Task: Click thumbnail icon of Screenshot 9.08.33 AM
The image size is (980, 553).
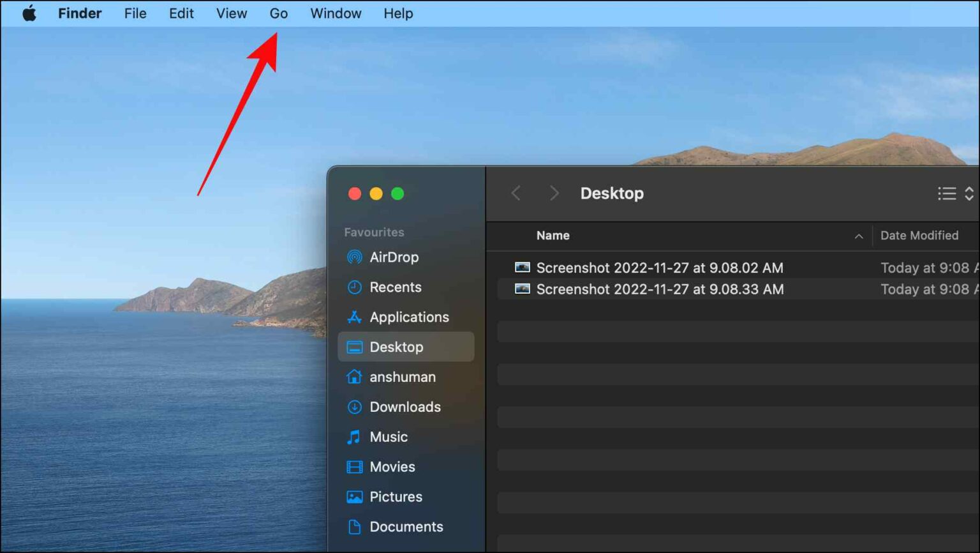Action: (523, 289)
